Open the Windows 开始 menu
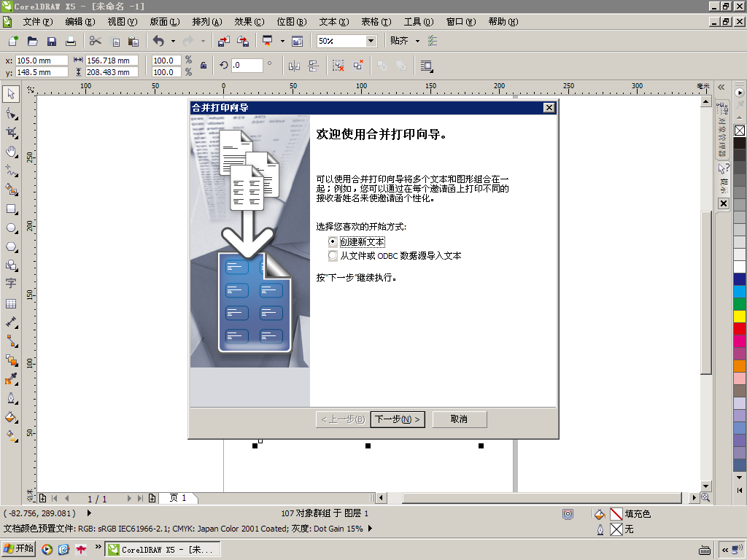747x560 pixels. (x=19, y=548)
